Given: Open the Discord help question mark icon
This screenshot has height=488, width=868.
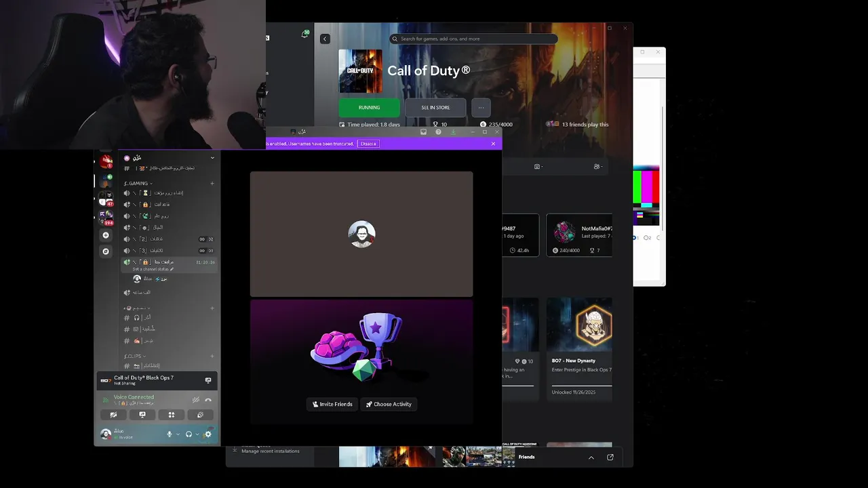Looking at the screenshot, I should pos(438,131).
